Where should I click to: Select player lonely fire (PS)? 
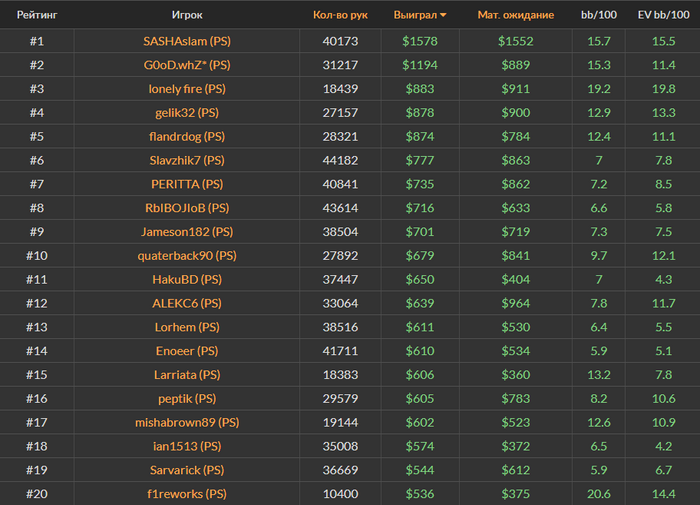[x=187, y=89]
